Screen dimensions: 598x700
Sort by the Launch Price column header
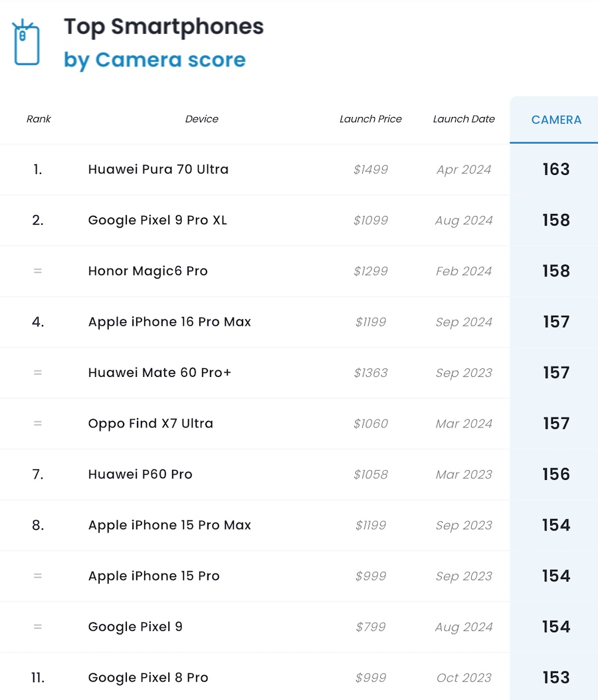371,119
